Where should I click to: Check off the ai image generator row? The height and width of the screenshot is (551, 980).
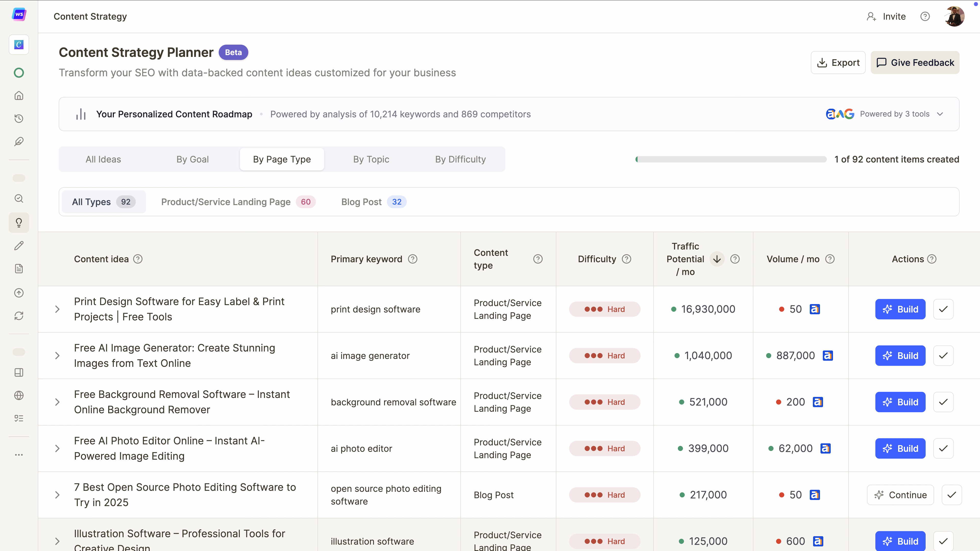coord(943,356)
